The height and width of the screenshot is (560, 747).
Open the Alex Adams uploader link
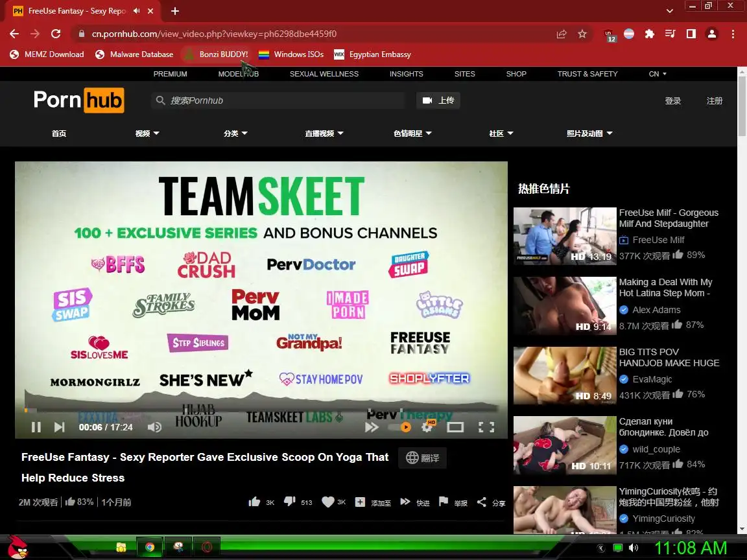pos(656,310)
